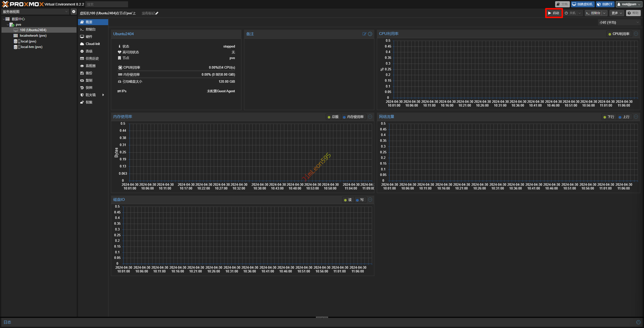Toggle the 总额 legend series
The image size is (644, 328).
pos(333,117)
